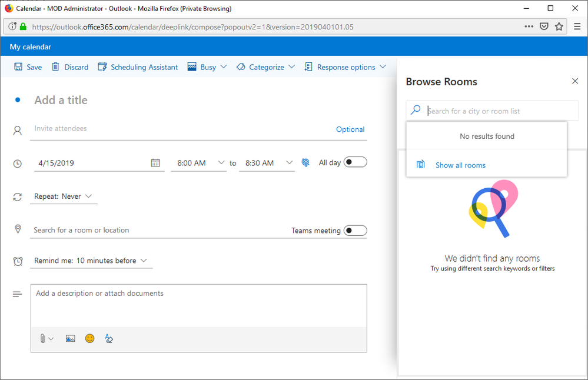Click the No results found text
588x380 pixels.
tap(487, 136)
